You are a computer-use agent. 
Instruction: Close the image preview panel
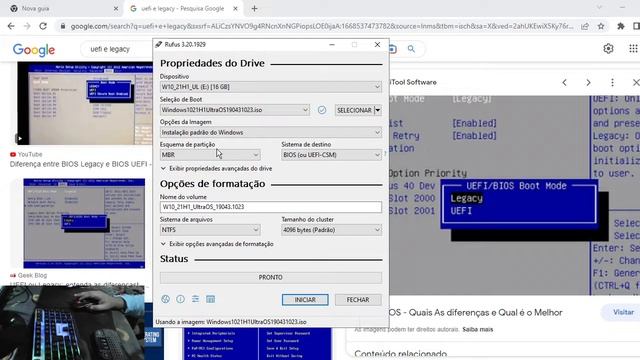click(x=636, y=82)
